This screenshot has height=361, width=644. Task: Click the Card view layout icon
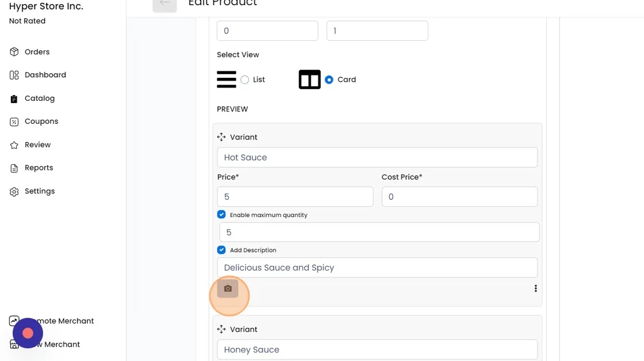click(309, 79)
